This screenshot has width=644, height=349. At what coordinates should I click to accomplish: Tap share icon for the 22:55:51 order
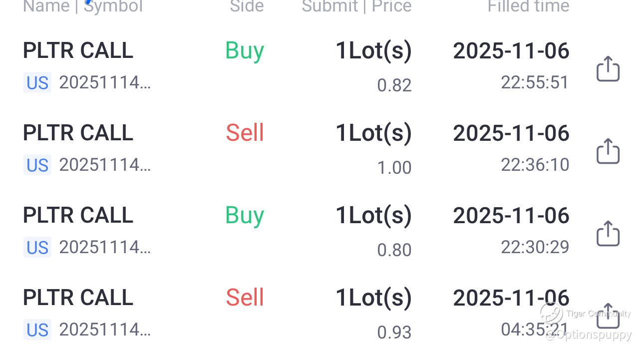(608, 68)
